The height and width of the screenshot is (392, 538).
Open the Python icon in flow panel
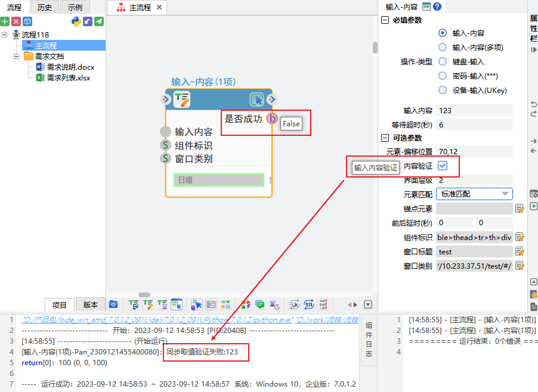[76, 21]
